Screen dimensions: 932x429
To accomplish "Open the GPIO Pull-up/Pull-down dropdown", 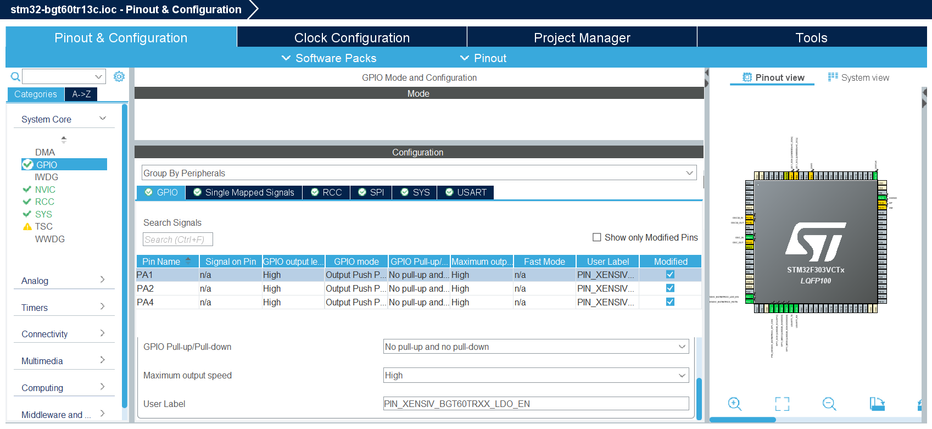I will [x=536, y=346].
